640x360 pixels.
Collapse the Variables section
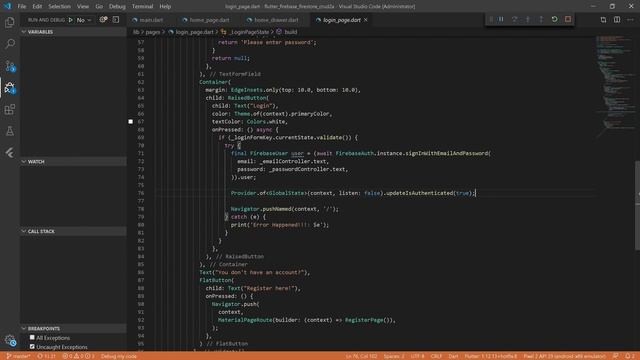tap(73, 31)
